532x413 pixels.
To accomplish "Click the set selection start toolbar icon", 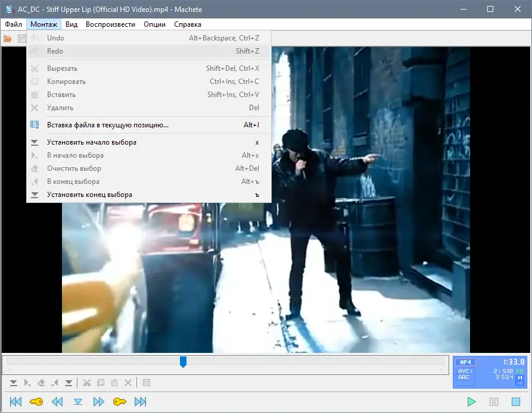I will [13, 383].
